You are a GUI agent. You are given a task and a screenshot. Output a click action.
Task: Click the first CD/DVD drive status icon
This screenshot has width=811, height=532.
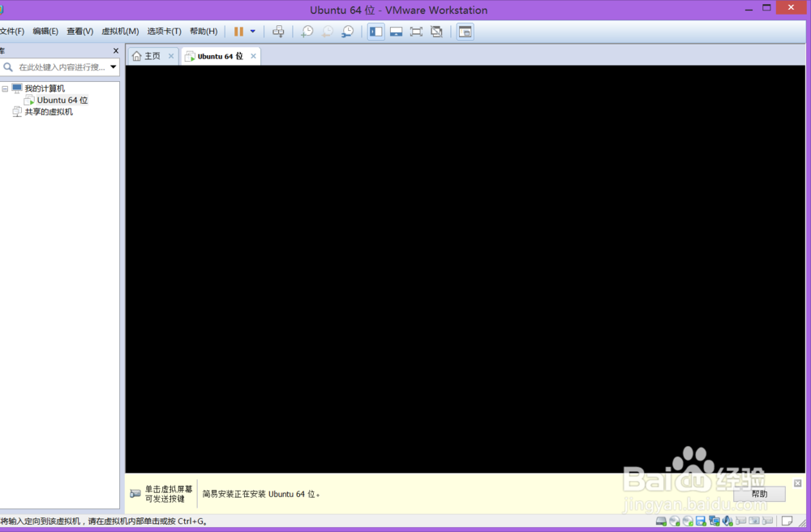(x=675, y=521)
